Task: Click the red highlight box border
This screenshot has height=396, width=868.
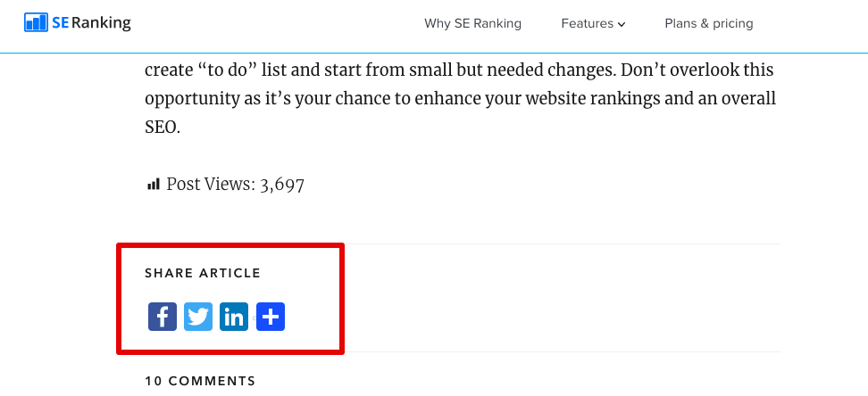Action: 230,245
